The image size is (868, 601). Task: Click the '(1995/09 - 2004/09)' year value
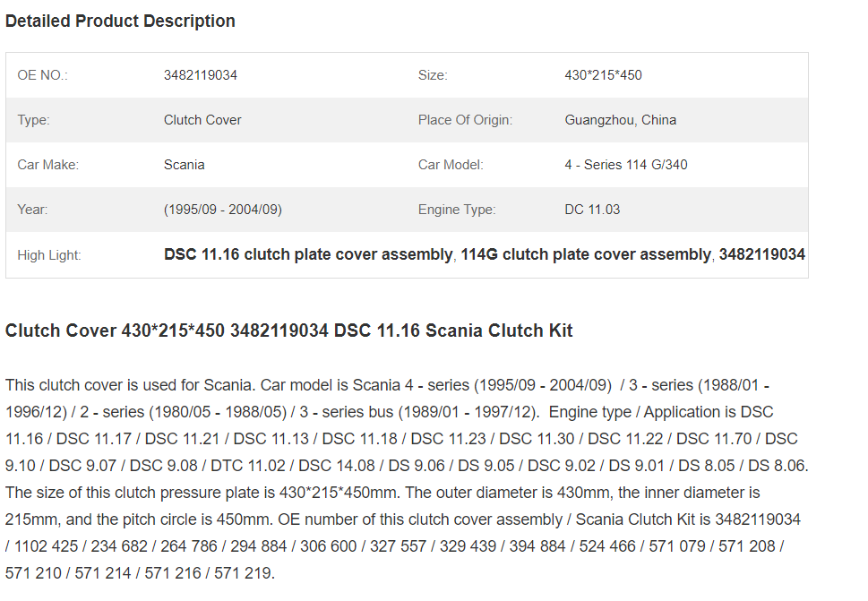pos(223,210)
